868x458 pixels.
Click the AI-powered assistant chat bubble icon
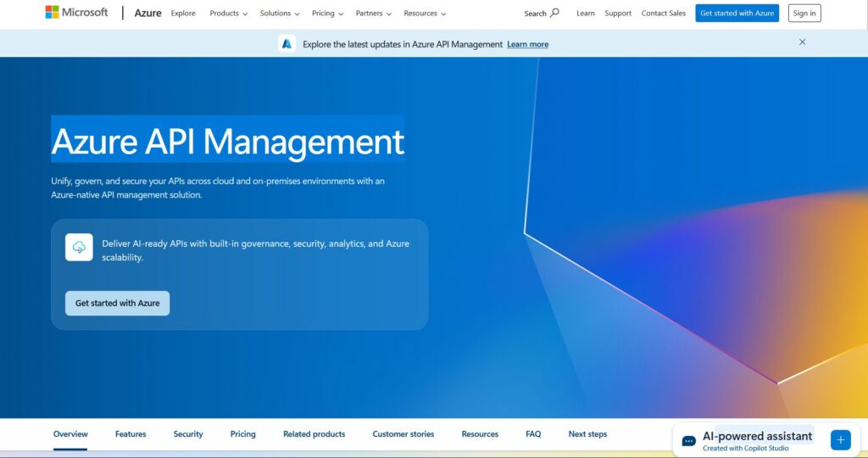[x=688, y=441]
